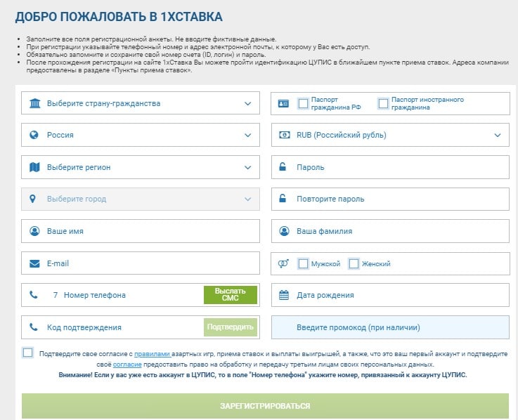Click the ID card icon beside passport options
This screenshot has height=420, width=518.
click(283, 104)
